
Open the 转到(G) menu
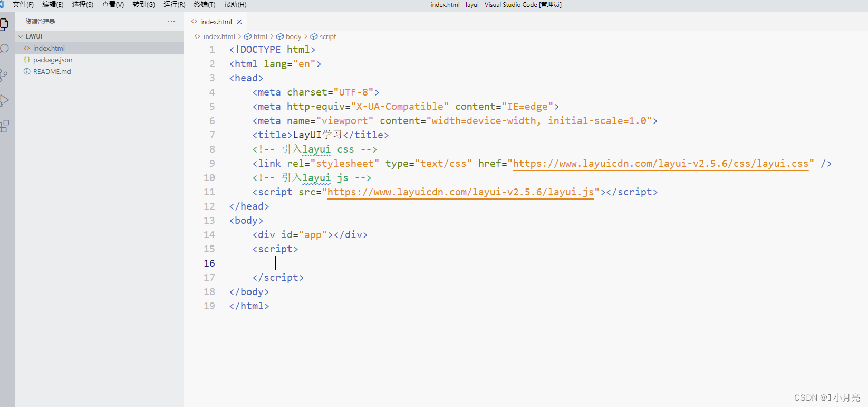pyautogui.click(x=144, y=5)
